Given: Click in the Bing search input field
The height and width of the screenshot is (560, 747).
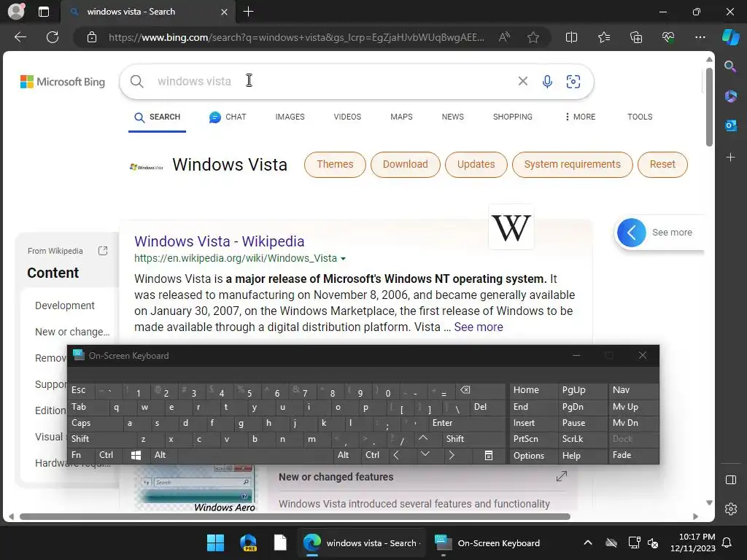Looking at the screenshot, I should [333, 82].
